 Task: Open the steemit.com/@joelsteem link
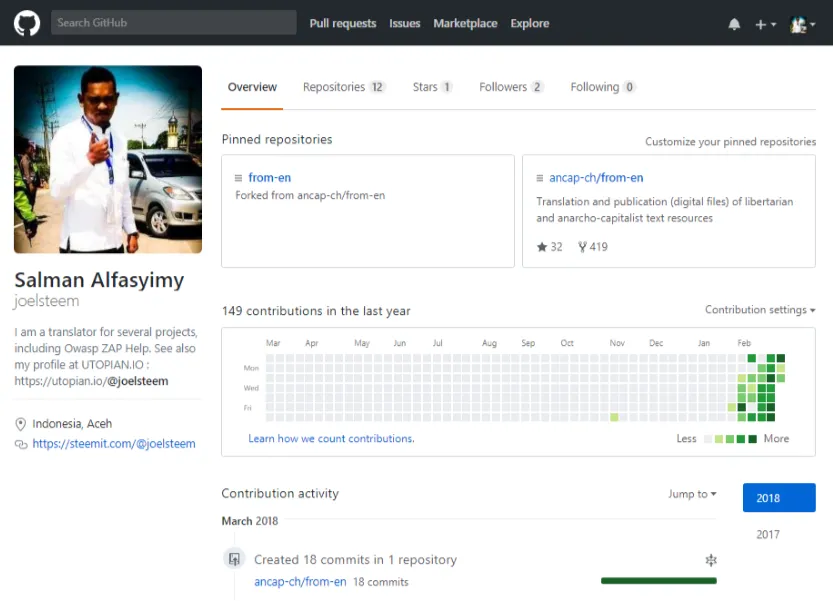click(114, 444)
